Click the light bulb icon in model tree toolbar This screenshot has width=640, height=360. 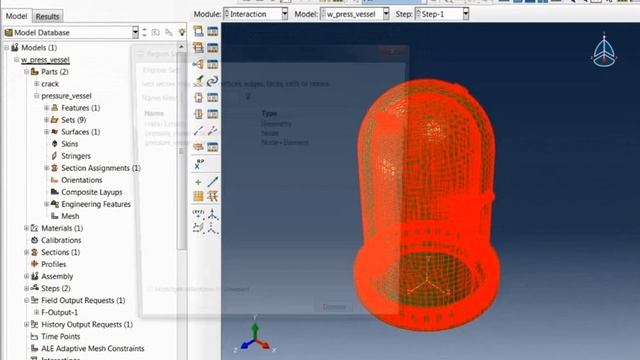182,32
